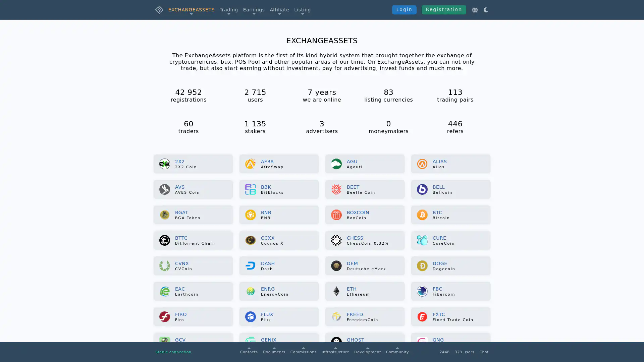This screenshot has width=644, height=362.
Task: Click the Bitcoin coin icon
Action: point(422,215)
